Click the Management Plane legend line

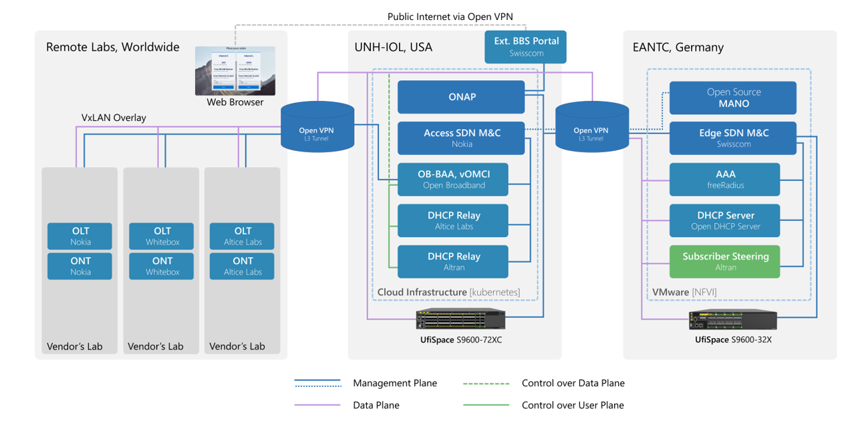click(x=318, y=383)
